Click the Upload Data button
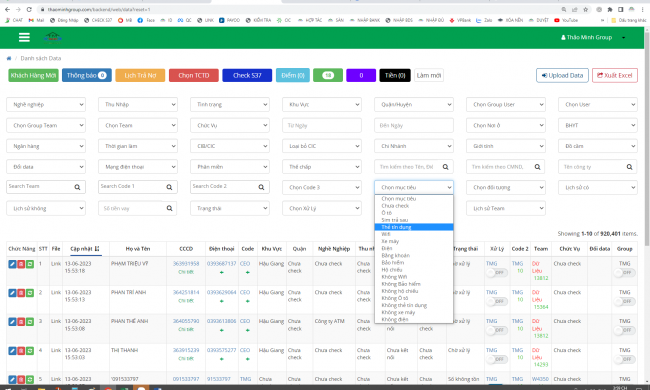The height and width of the screenshot is (390, 650). (x=562, y=75)
